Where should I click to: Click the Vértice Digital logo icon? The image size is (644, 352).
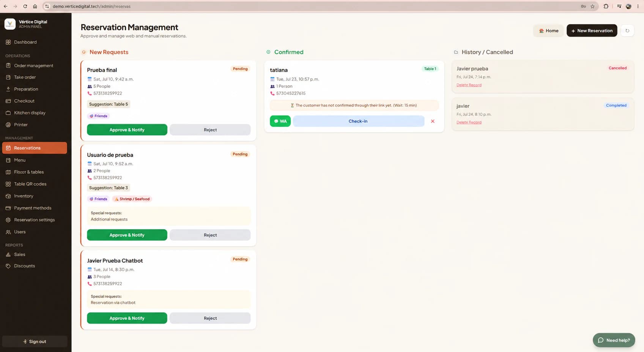coord(10,24)
